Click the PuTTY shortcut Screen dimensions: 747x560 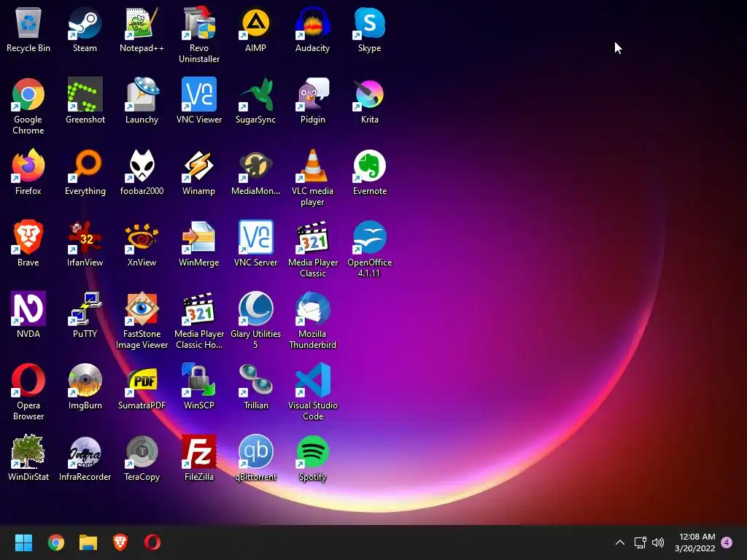tap(85, 309)
